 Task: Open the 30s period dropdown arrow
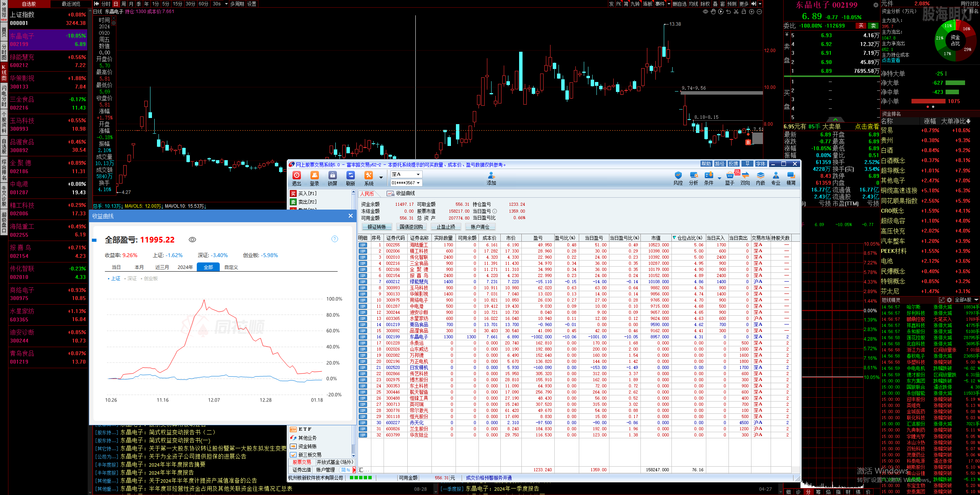(226, 4)
